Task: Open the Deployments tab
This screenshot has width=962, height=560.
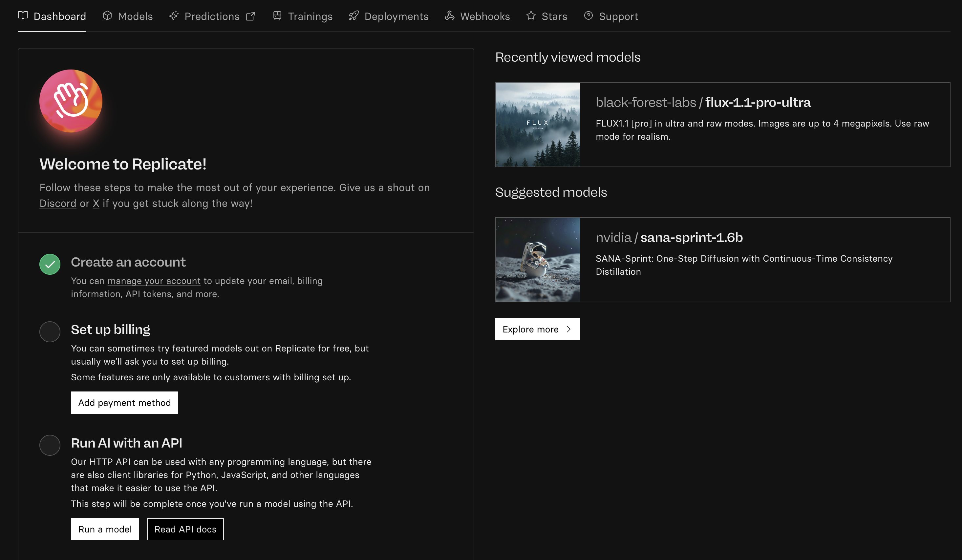Action: click(x=396, y=16)
